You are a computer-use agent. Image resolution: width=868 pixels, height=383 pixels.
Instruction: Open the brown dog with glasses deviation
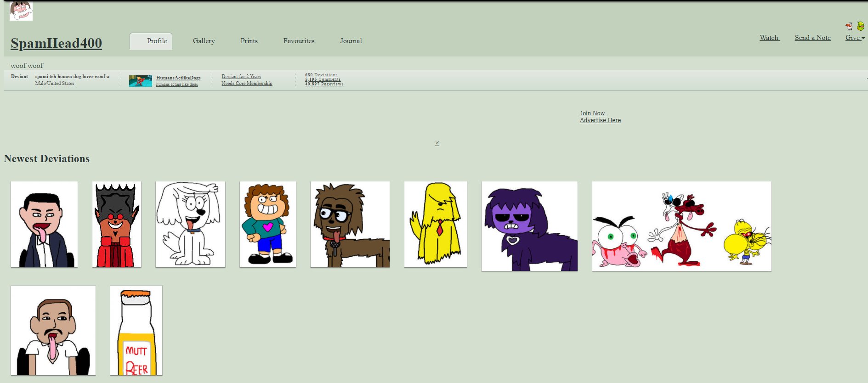(350, 224)
